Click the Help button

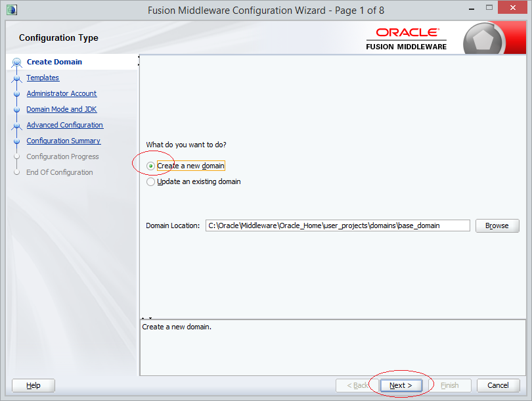click(33, 385)
